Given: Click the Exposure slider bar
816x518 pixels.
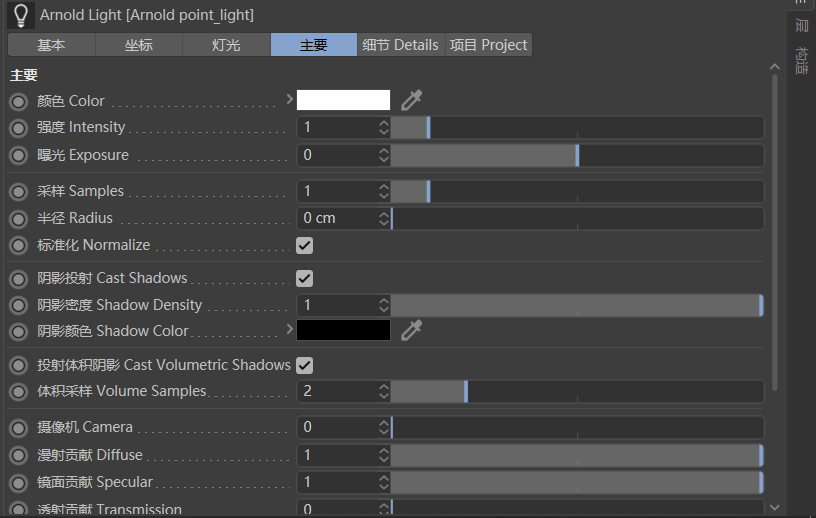Looking at the screenshot, I should (x=577, y=155).
